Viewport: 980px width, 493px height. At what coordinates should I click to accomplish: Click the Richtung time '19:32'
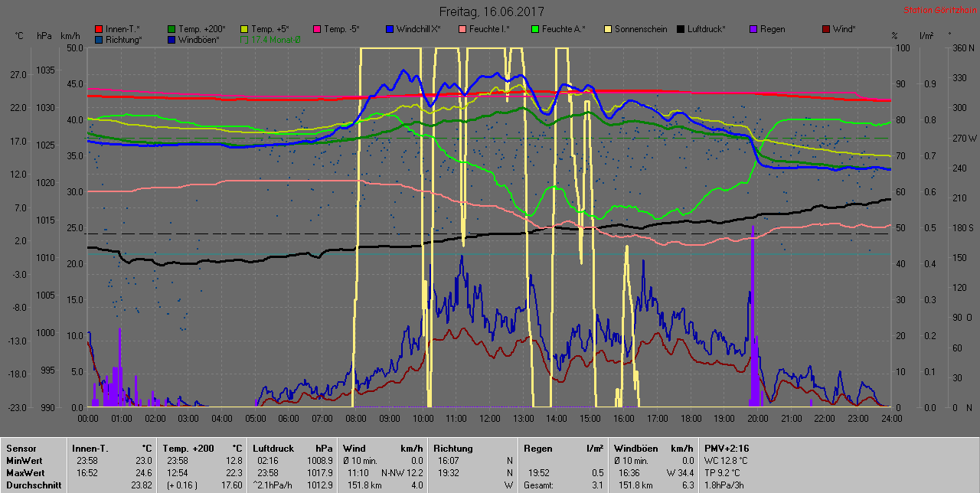tap(449, 473)
